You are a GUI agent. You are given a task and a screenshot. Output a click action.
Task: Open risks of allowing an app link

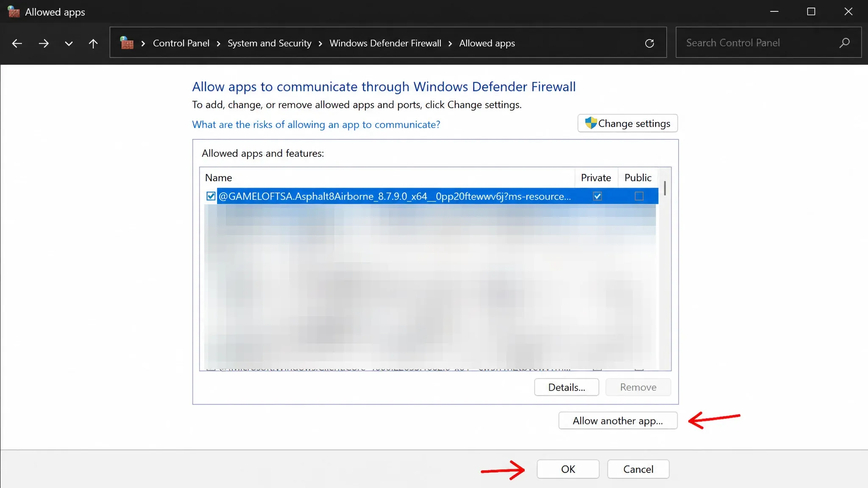(316, 125)
